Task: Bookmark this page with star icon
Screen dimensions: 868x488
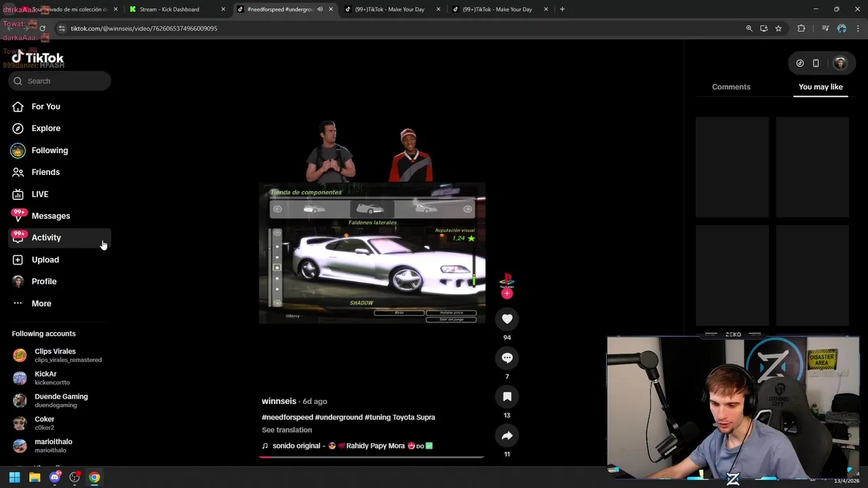Action: 778,28
